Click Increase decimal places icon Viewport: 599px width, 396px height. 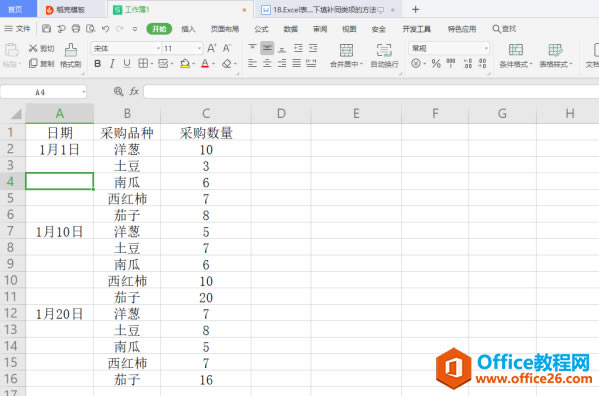tap(468, 63)
